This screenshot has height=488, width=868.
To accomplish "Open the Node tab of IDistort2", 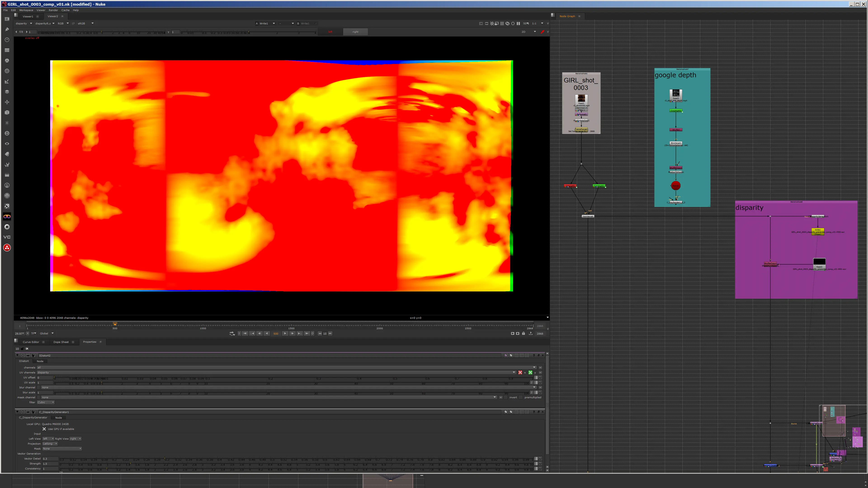I will (40, 361).
